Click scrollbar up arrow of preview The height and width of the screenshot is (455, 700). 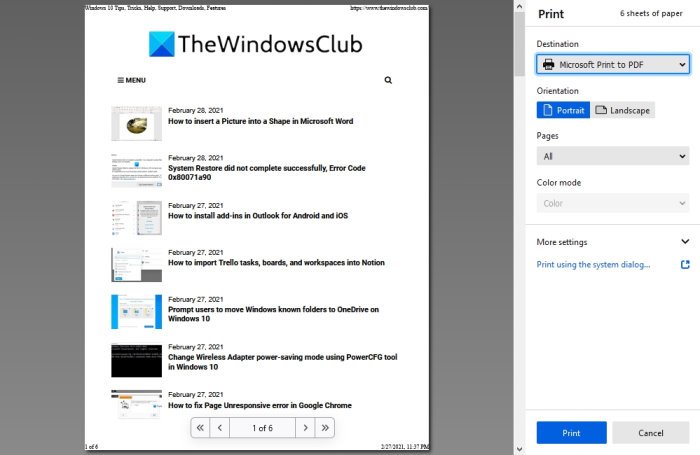[519, 6]
